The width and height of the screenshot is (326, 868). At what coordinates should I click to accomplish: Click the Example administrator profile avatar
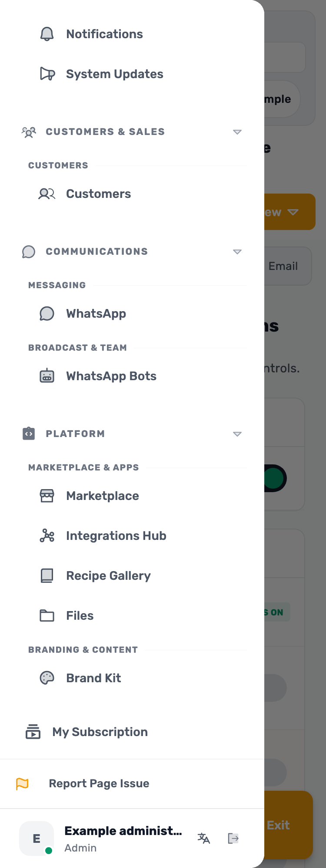pos(37,838)
